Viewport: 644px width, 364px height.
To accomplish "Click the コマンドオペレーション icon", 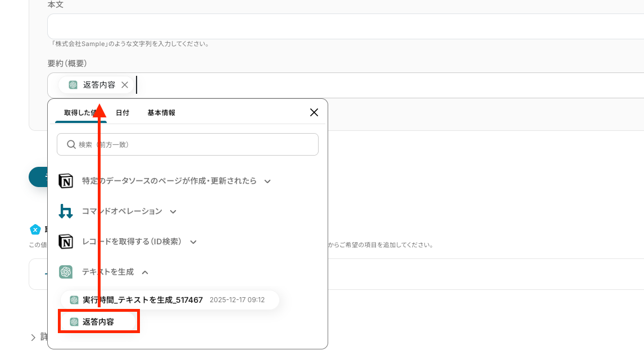I will pos(66,211).
